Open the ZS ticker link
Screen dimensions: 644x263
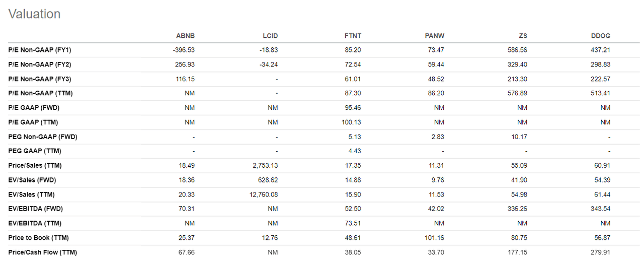coord(523,36)
